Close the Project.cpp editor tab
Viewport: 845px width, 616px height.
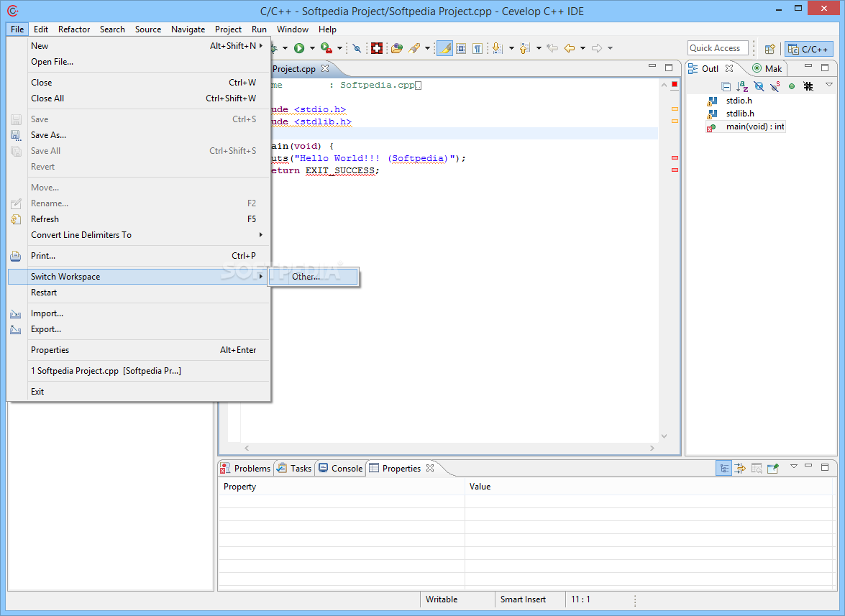coord(325,68)
